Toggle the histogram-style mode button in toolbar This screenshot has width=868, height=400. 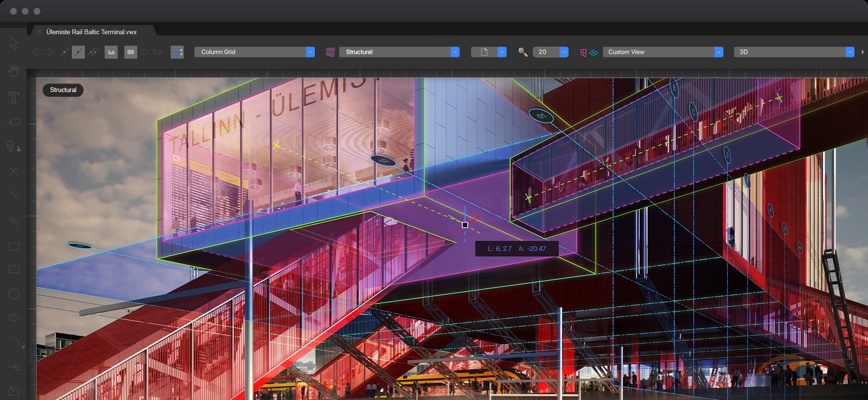[x=111, y=52]
